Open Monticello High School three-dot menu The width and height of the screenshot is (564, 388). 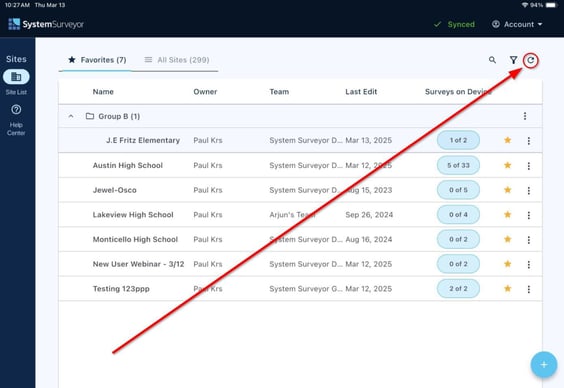(529, 240)
